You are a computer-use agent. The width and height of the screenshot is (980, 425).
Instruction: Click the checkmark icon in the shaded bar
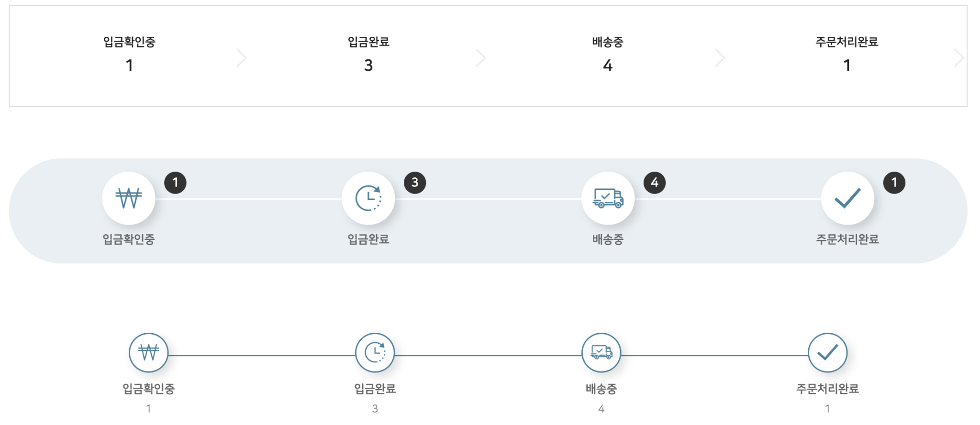[x=847, y=198]
